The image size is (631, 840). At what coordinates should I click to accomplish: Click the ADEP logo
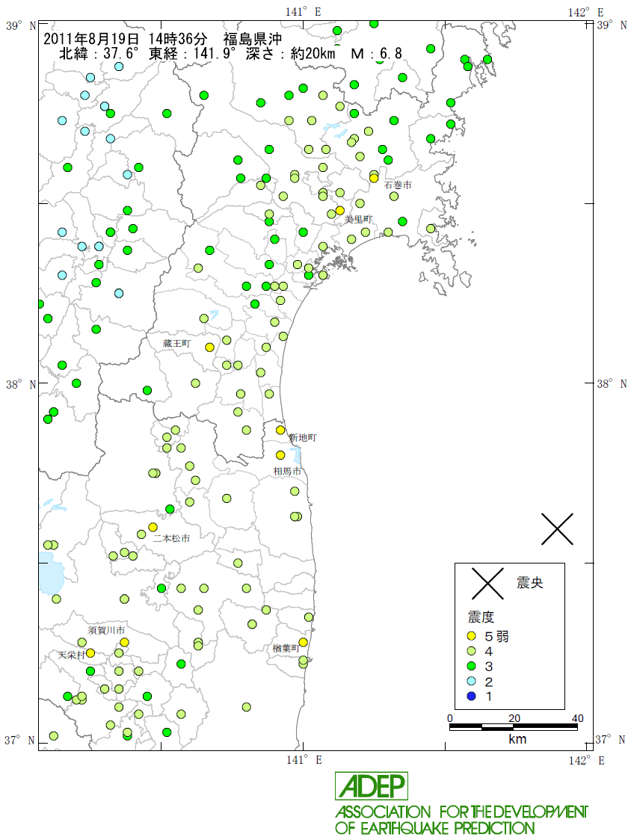pos(372,786)
